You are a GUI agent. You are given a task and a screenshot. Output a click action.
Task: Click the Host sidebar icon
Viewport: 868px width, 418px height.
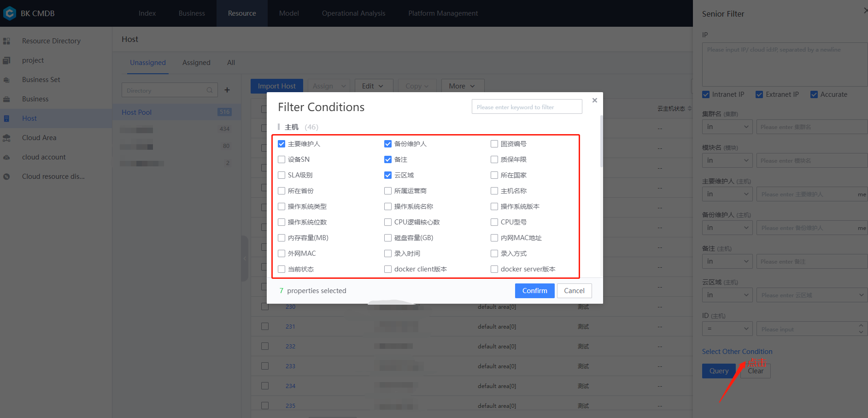click(6, 118)
